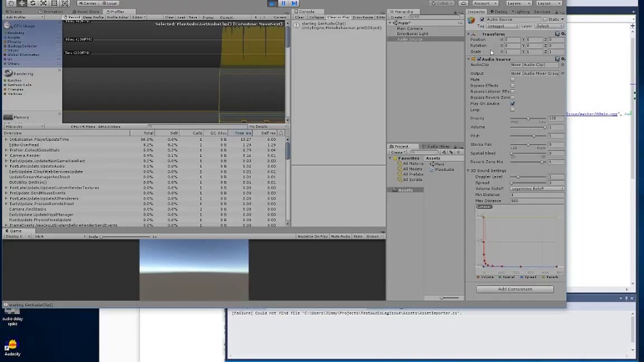Click the AudioClip object picker circle icon
Viewport: 644px width, 362px height.
[x=563, y=64]
